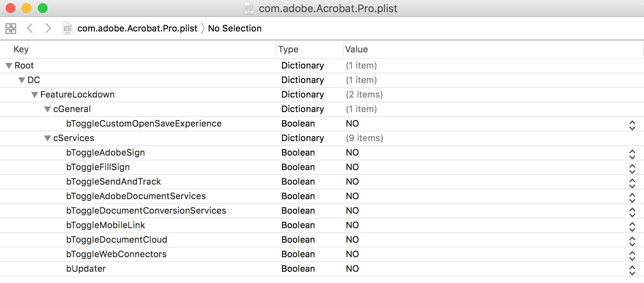
Task: Select the bToggleWebConnectors key row
Action: pos(322,254)
